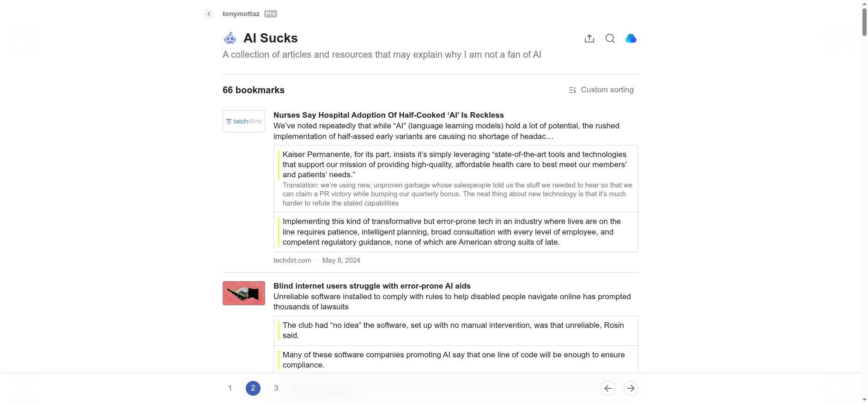Image resolution: width=868 pixels, height=404 pixels.
Task: Click the share/export icon
Action: (589, 39)
